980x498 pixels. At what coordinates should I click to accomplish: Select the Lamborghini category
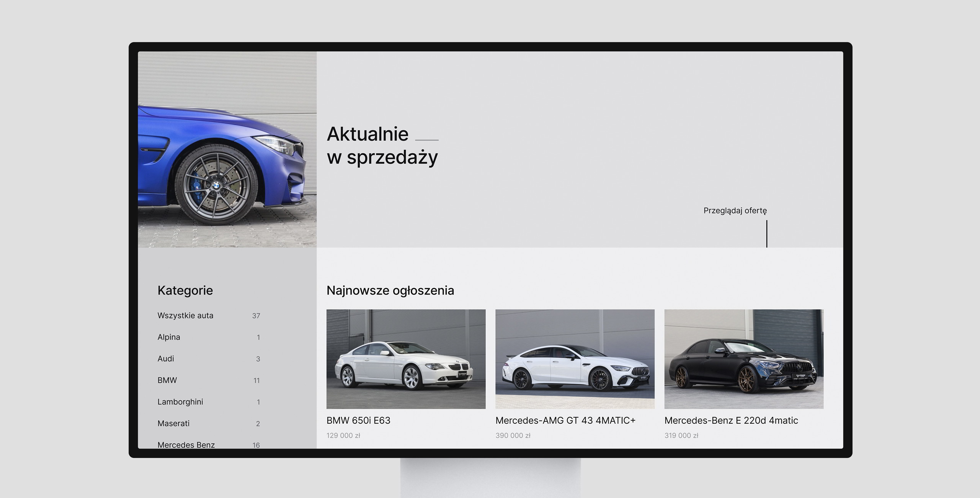click(180, 402)
